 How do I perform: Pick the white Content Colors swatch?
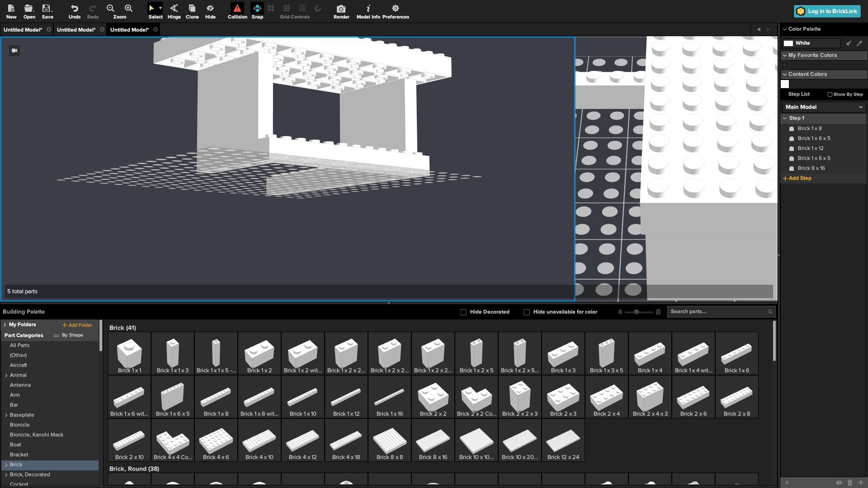point(785,84)
